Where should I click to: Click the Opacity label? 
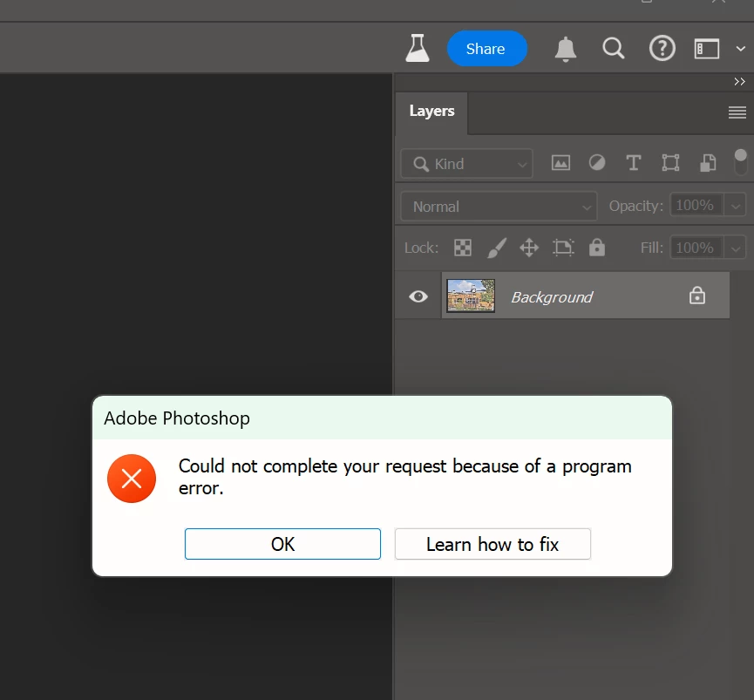coord(635,207)
